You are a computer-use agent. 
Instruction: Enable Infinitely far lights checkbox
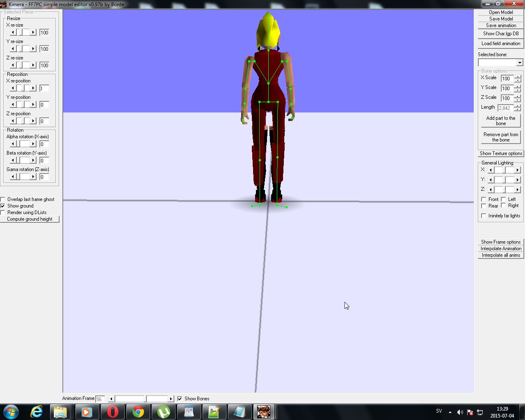tap(484, 216)
